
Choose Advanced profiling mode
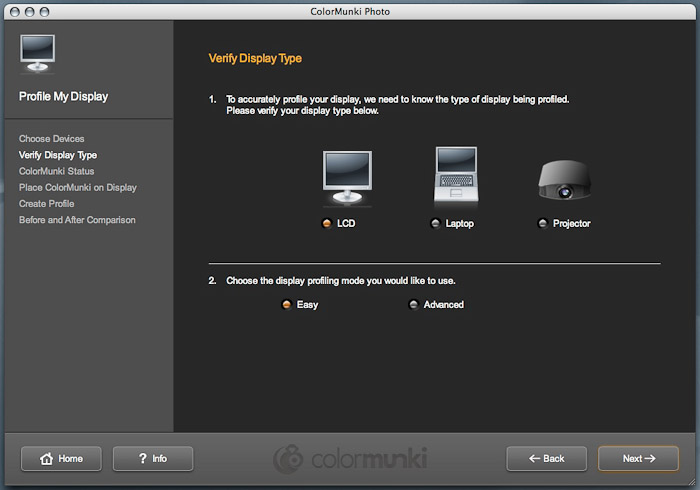coord(414,305)
